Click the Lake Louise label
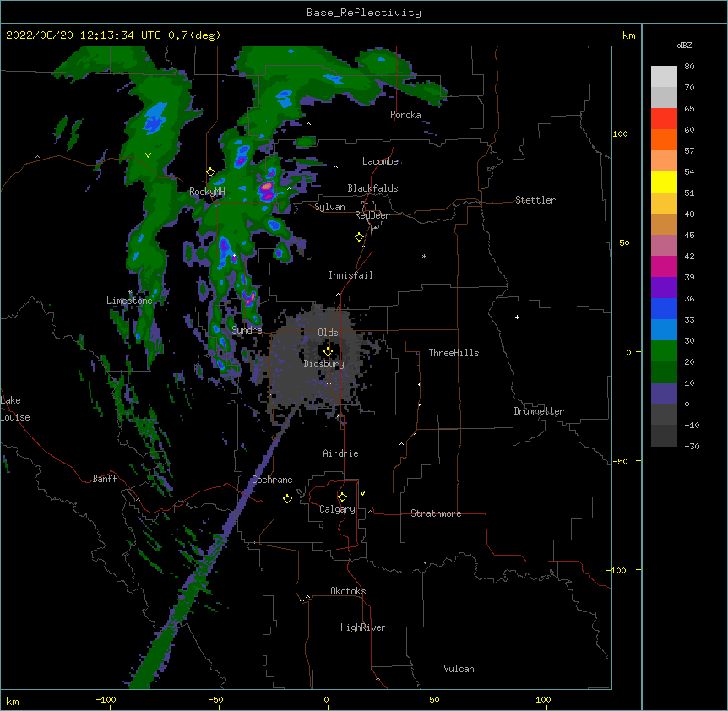This screenshot has width=728, height=711. 14,409
